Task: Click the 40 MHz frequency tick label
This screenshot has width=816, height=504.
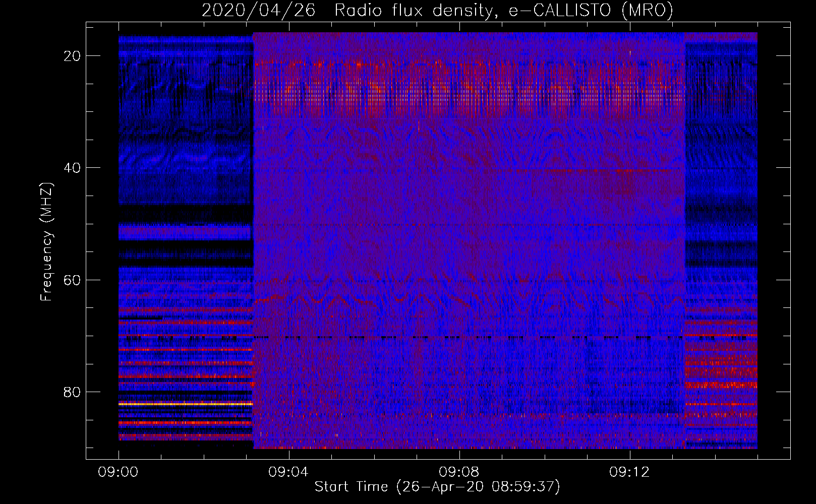Action: (73, 168)
